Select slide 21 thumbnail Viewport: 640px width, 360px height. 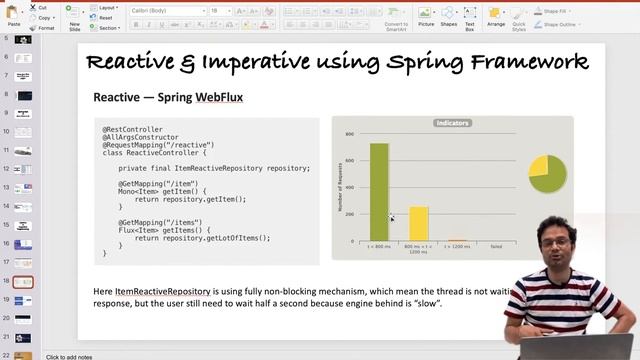[x=23, y=338]
